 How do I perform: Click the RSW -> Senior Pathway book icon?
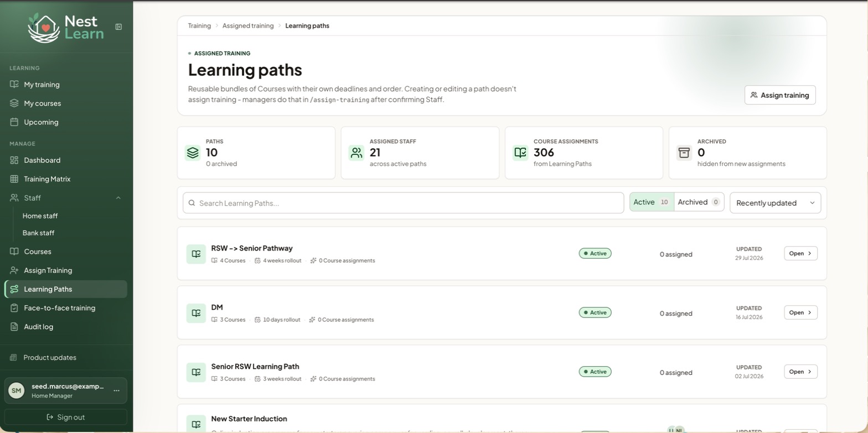click(196, 254)
